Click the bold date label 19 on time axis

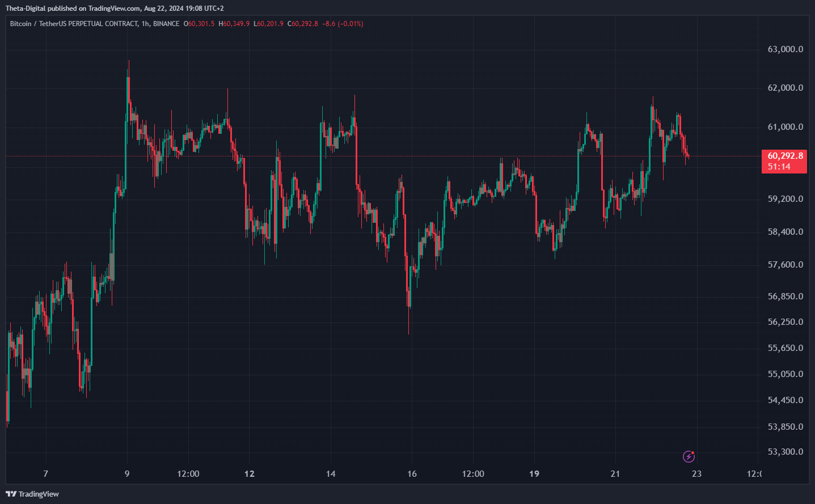tap(534, 474)
